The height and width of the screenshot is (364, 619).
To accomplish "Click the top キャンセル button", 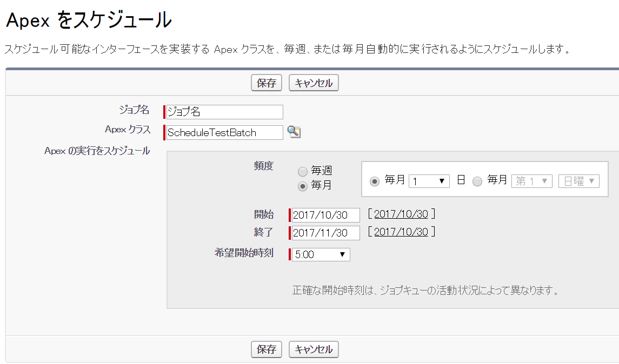I will click(x=314, y=83).
